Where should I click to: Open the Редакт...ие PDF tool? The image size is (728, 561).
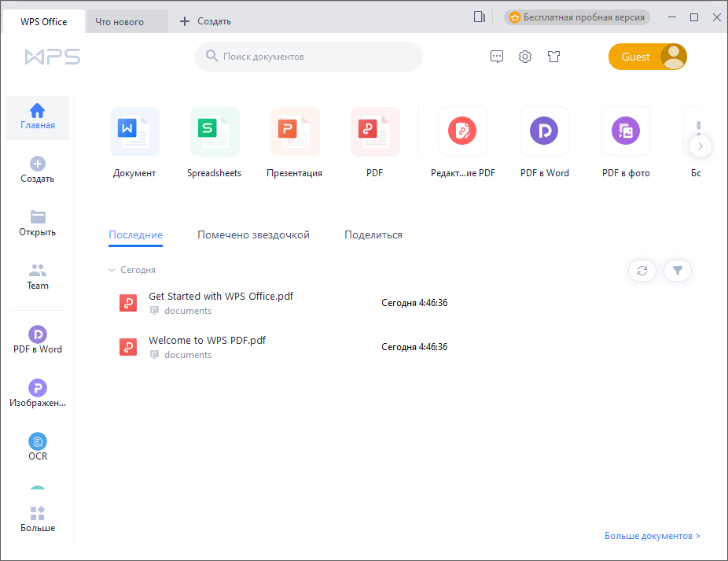[x=463, y=142]
